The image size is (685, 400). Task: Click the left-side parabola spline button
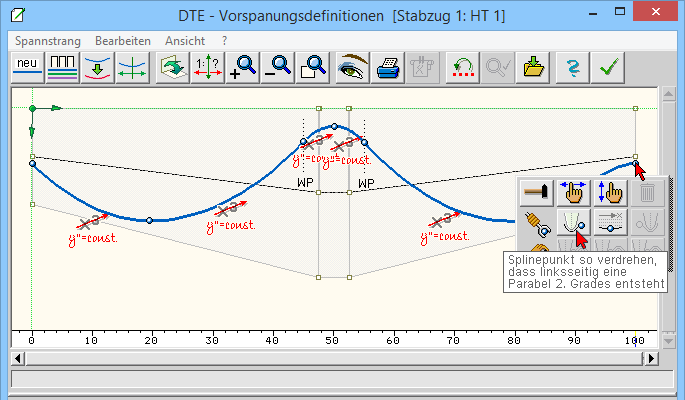[x=573, y=223]
